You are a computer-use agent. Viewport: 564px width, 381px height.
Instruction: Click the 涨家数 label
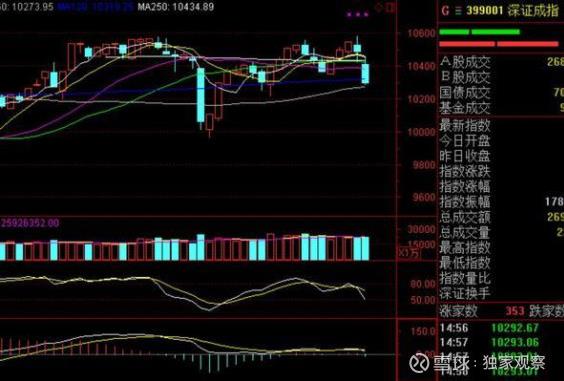459,311
